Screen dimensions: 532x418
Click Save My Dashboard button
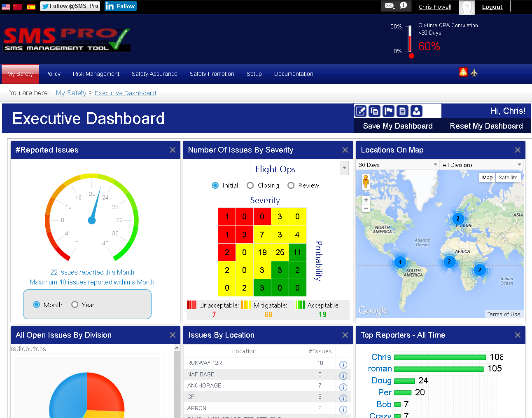click(x=397, y=126)
